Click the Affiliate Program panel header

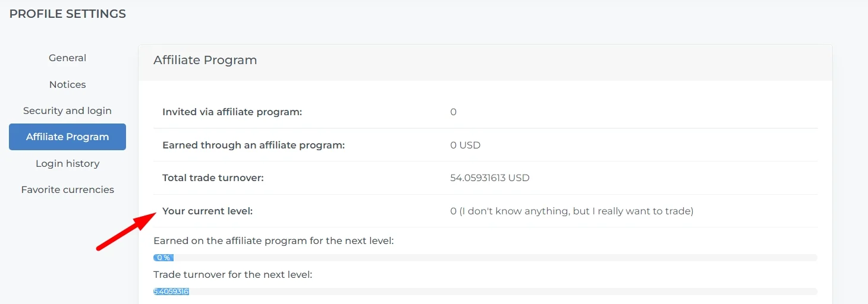205,60
